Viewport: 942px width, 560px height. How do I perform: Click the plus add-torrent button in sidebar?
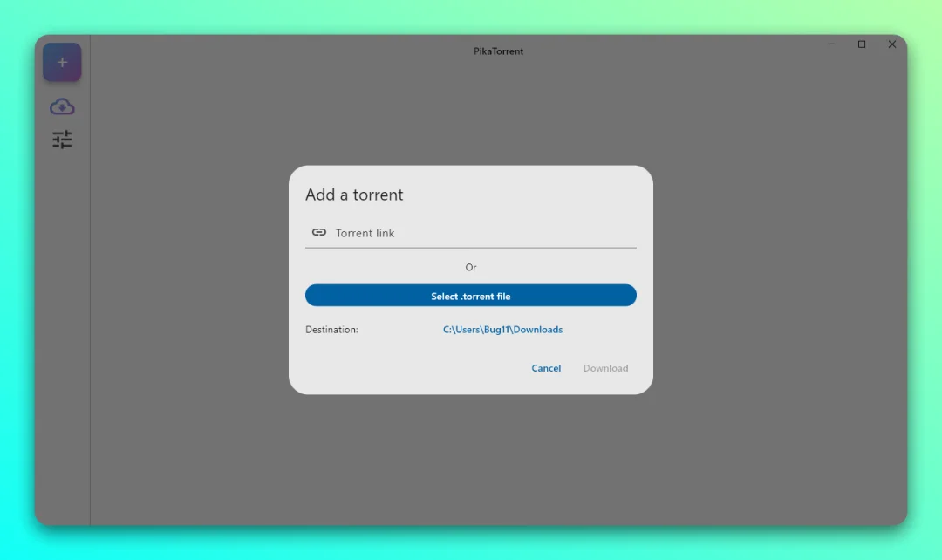click(62, 62)
